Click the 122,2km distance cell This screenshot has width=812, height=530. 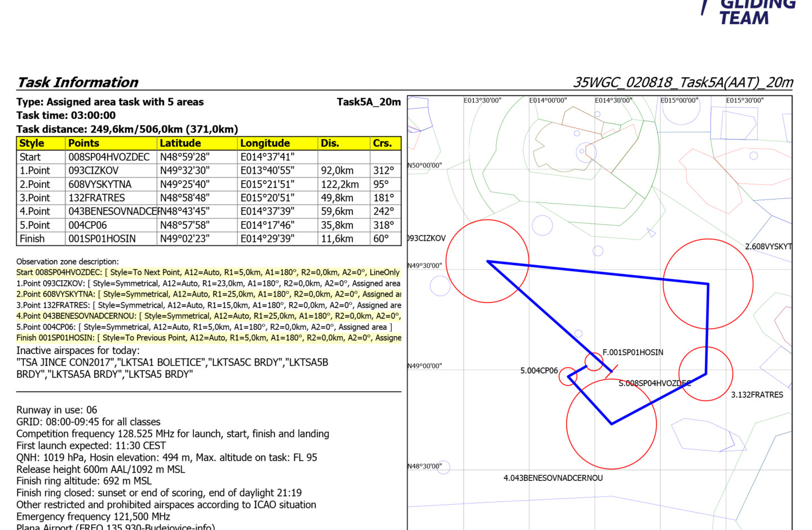click(340, 184)
